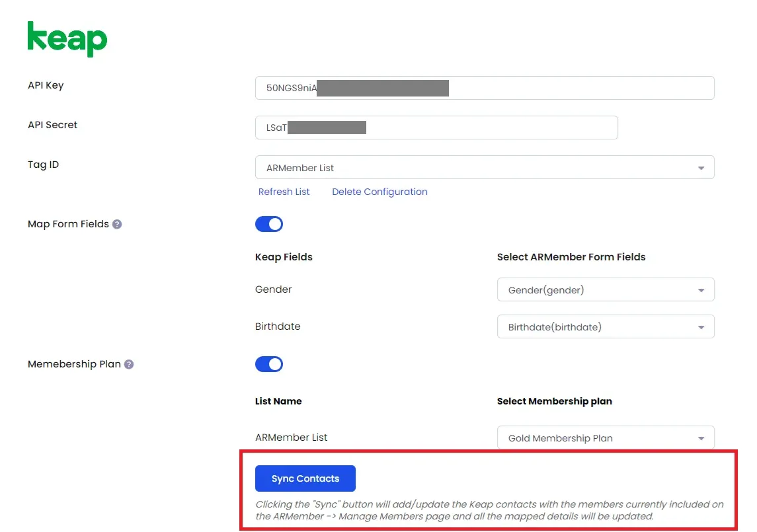Screen dimensions: 757x532
Task: Click the Refresh List link
Action: [x=284, y=192]
